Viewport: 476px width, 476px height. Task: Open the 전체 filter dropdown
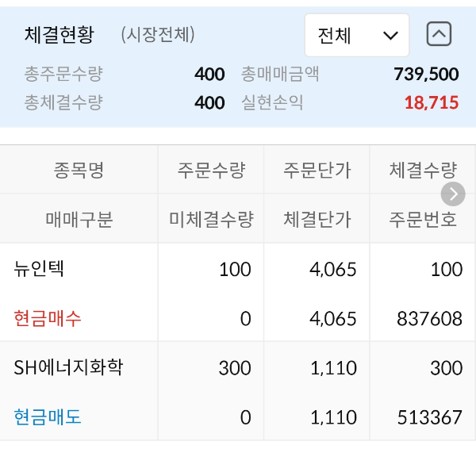357,35
